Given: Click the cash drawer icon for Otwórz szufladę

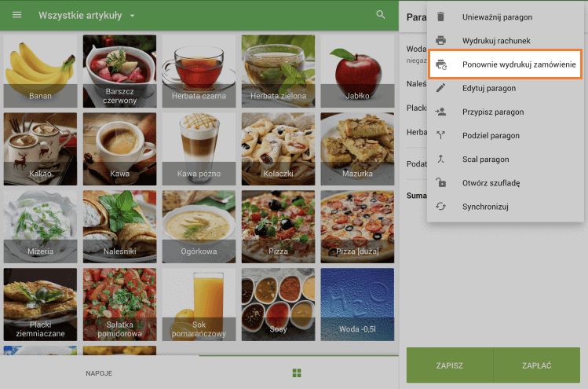Looking at the screenshot, I should [x=441, y=182].
